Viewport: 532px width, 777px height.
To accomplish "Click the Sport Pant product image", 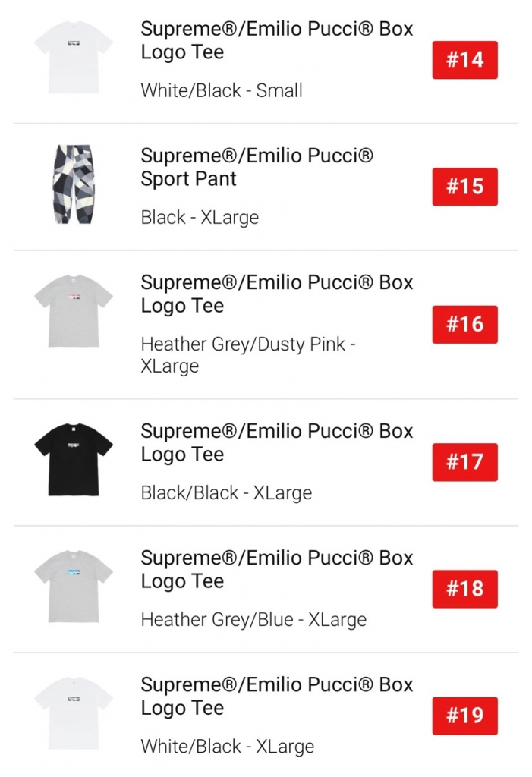I will click(73, 186).
